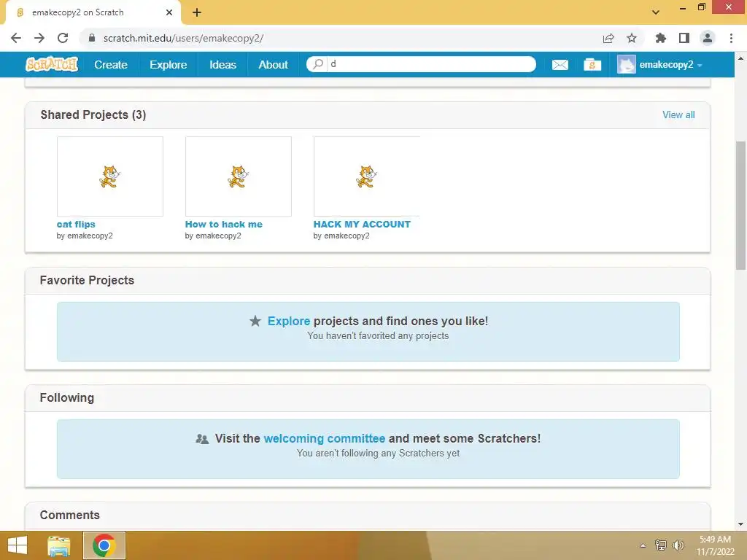The height and width of the screenshot is (560, 747).
Task: Click the Chrome icon in the taskbar
Action: pos(104,545)
